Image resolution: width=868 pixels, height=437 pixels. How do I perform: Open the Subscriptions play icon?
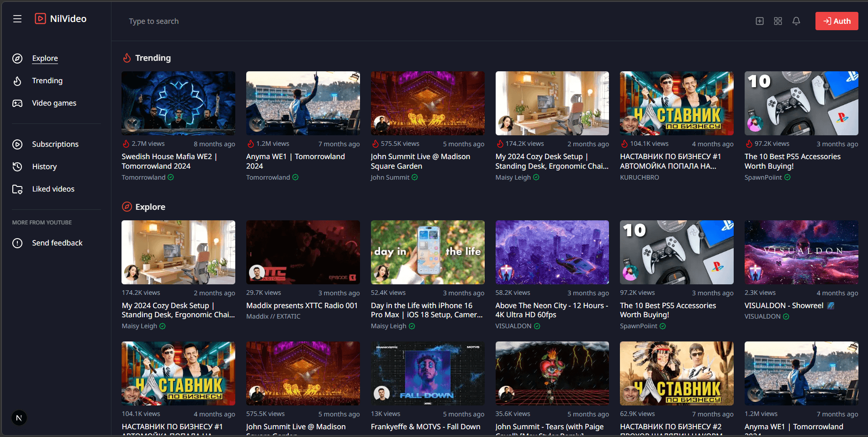tap(17, 144)
